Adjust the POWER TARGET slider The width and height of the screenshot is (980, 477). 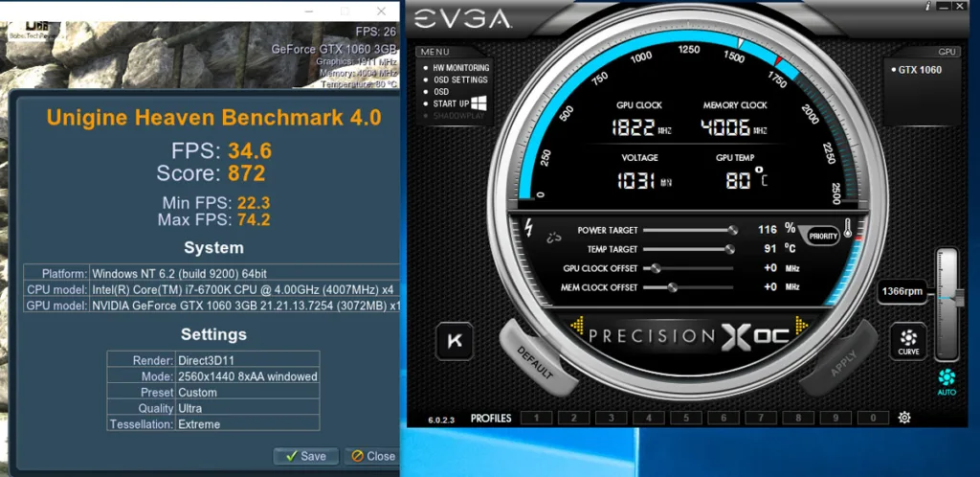[x=689, y=230]
